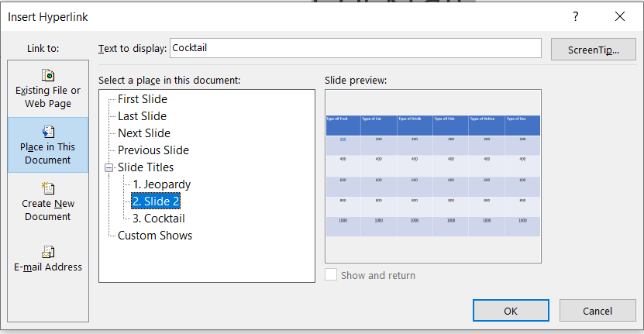Click the E-mail Address icon
Image resolution: width=644 pixels, height=334 pixels.
tap(48, 251)
